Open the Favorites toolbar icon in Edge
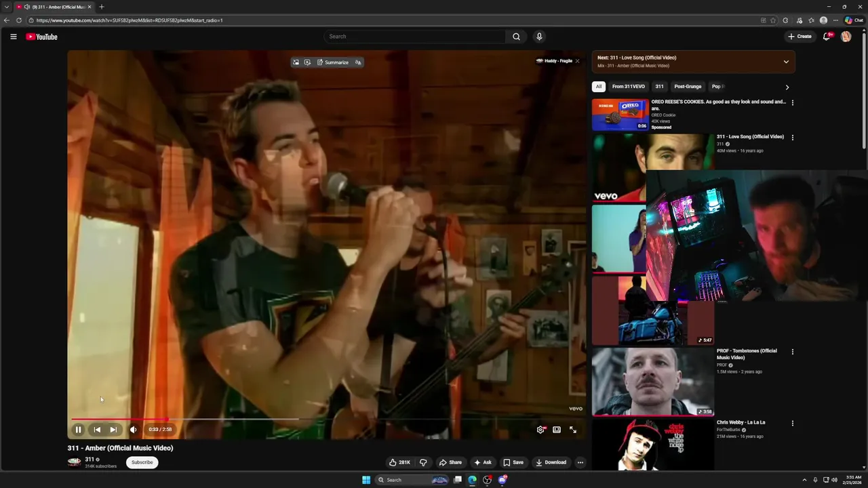The width and height of the screenshot is (868, 488). tap(811, 20)
